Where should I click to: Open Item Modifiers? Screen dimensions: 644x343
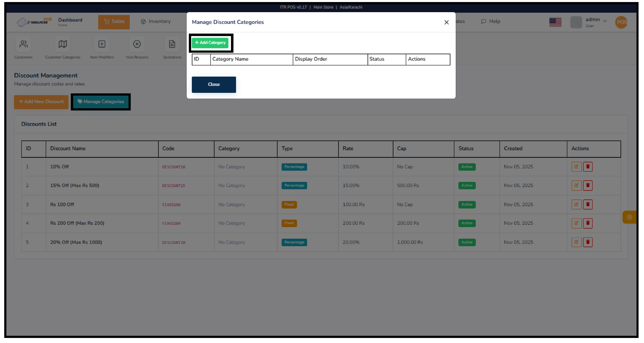(102, 45)
